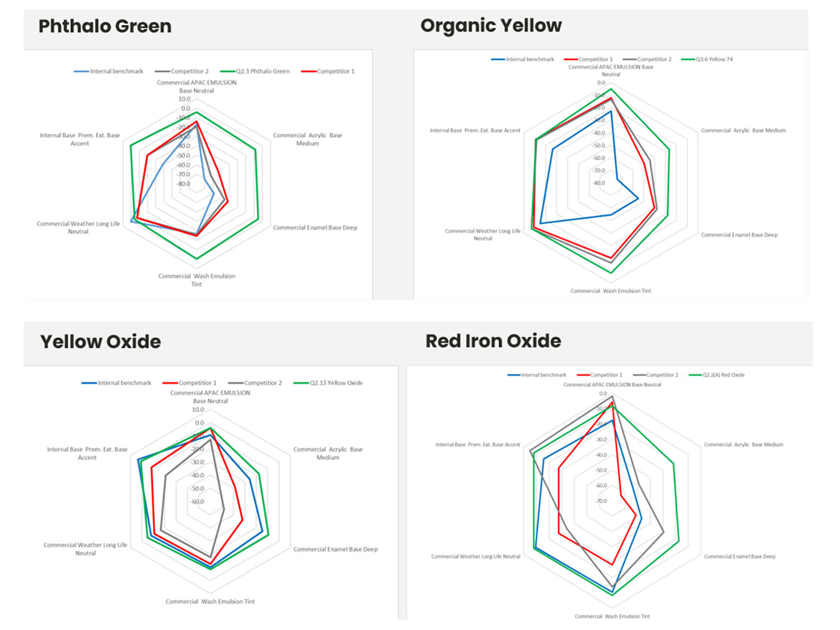Click Competitor 1 legend in Phthalo Green chart
The height and width of the screenshot is (630, 840).
tap(335, 71)
